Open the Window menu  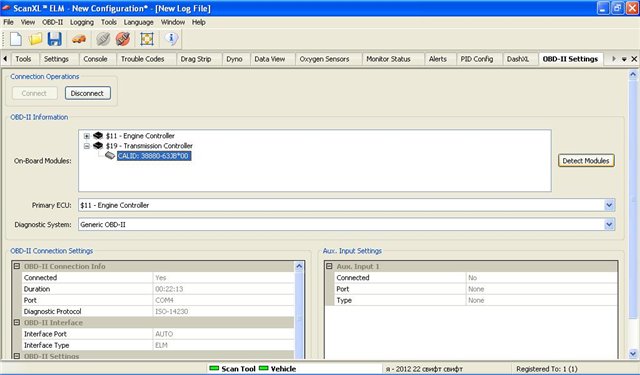pyautogui.click(x=173, y=22)
